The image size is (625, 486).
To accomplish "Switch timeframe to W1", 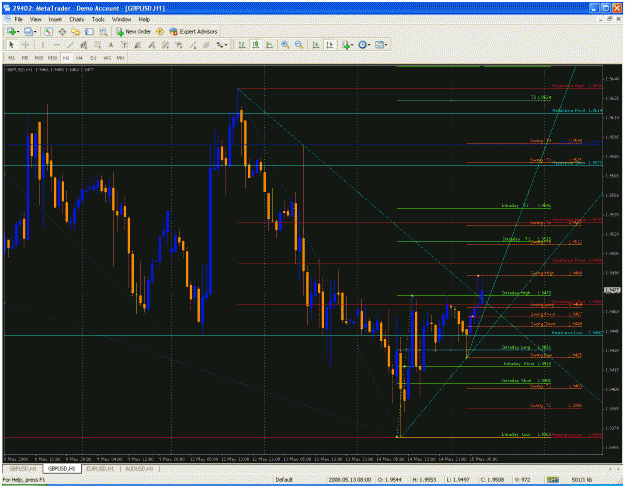I will click(107, 58).
